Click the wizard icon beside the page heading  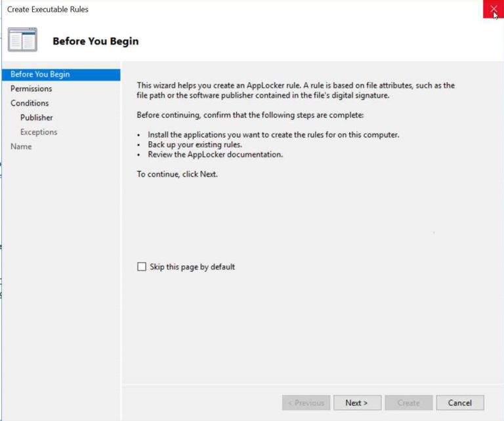click(x=22, y=40)
